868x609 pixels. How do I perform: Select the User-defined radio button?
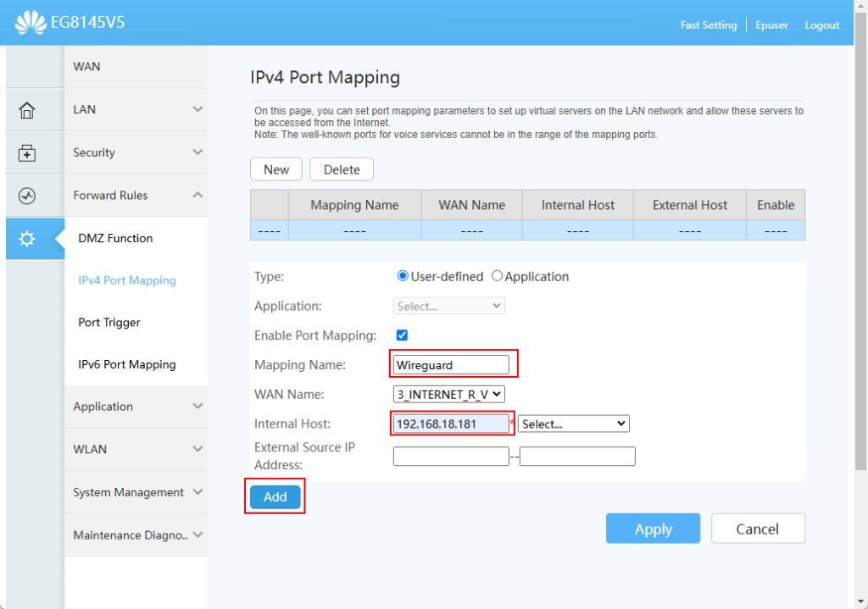click(403, 276)
